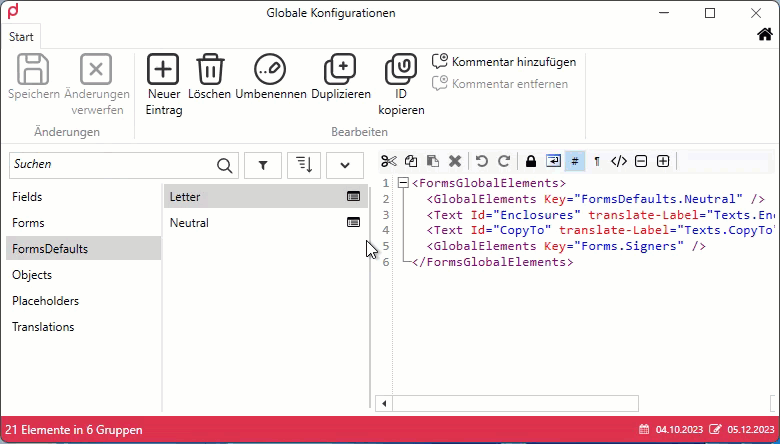Select the Objects group
Viewport: 780px width, 444px height.
pyautogui.click(x=84, y=275)
